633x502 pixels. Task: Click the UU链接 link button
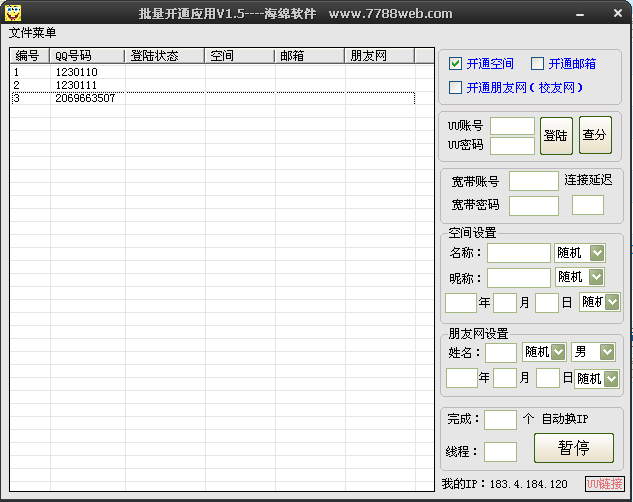coord(605,484)
